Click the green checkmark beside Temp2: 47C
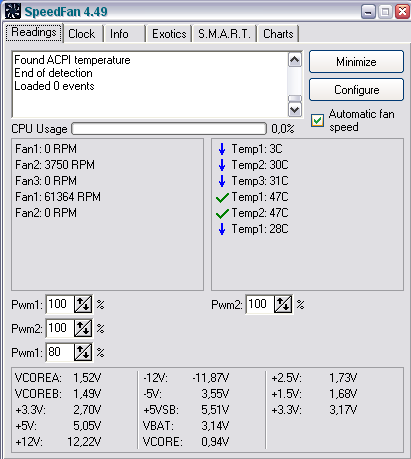The width and height of the screenshot is (411, 459). [x=222, y=214]
